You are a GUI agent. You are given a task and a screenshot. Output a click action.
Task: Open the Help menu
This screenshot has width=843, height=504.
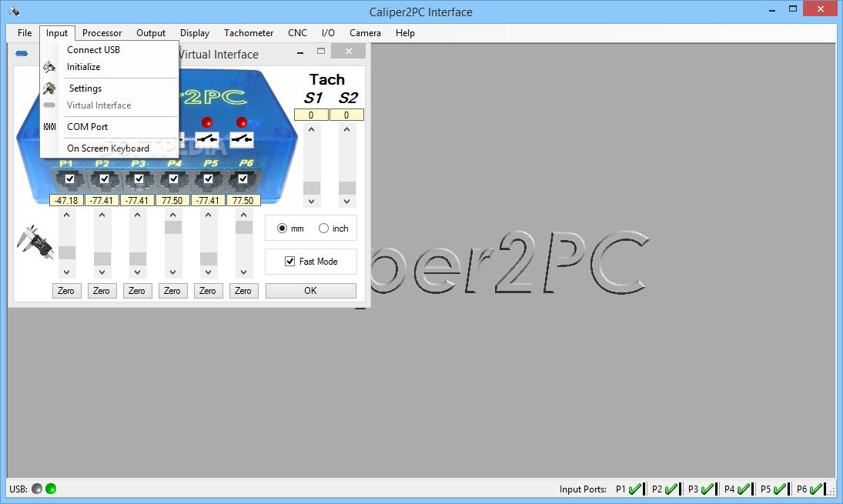pyautogui.click(x=406, y=33)
